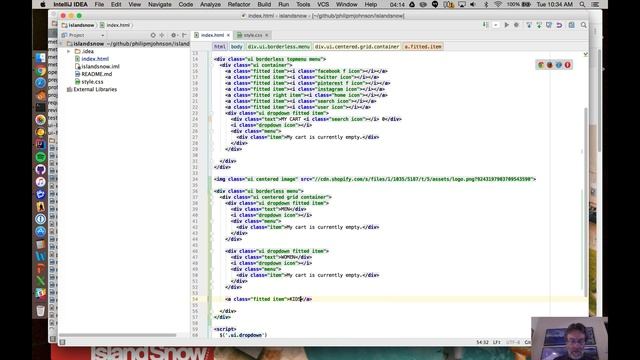The width and height of the screenshot is (640, 360).
Task: Click the VCS Commit Changes icon
Action: click(539, 25)
